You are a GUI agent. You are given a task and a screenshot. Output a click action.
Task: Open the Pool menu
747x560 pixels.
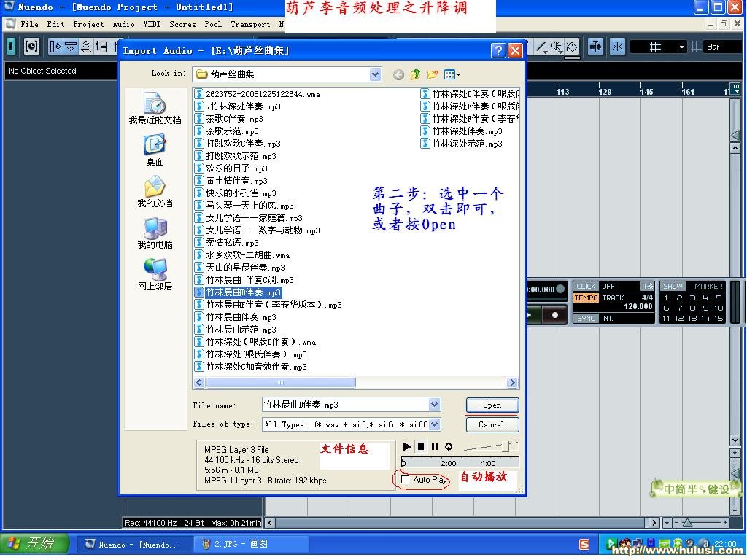tap(213, 24)
